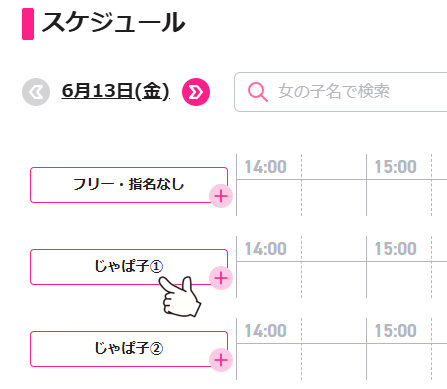
Task: Select the じゃぱ子① button
Action: tap(129, 267)
